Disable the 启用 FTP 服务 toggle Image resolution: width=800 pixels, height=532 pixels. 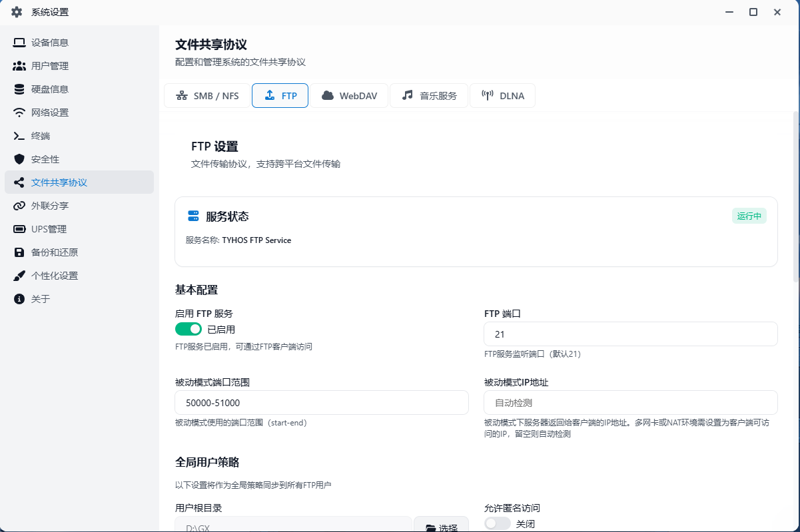tap(189, 329)
